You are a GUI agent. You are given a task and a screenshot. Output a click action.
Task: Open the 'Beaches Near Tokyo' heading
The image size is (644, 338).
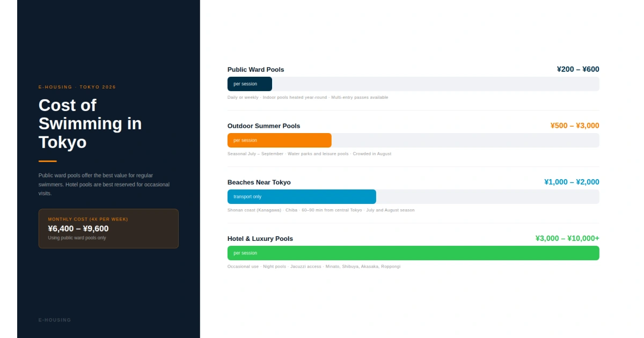pos(259,182)
